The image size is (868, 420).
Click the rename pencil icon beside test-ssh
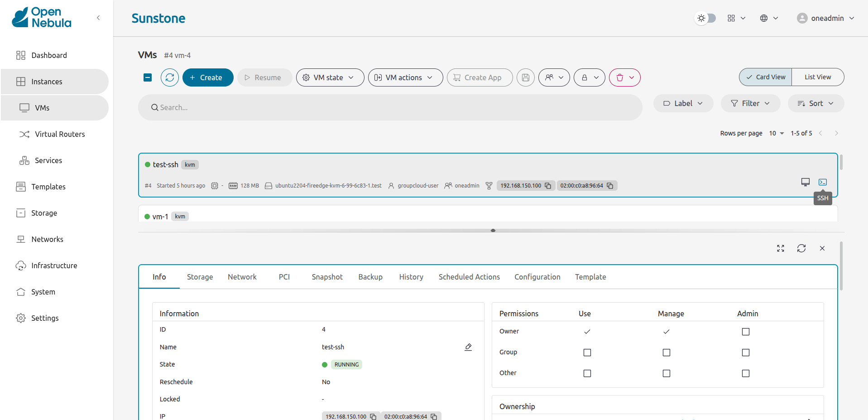pos(468,347)
